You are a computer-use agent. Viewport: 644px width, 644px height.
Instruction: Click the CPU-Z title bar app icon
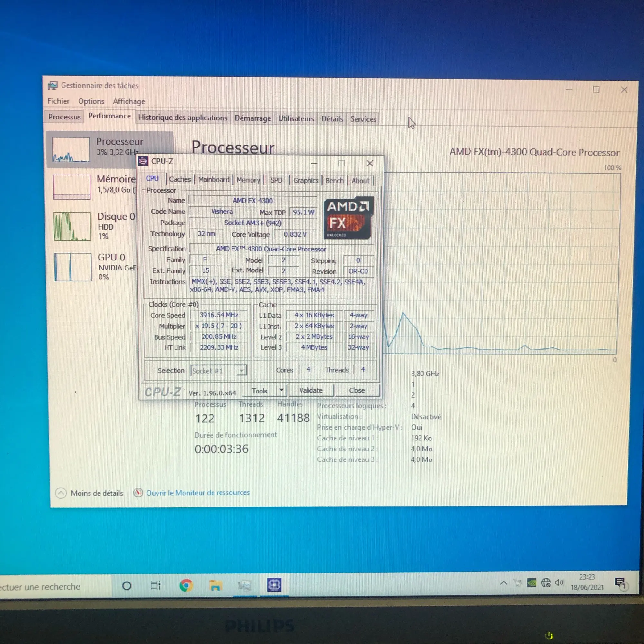pos(143,162)
